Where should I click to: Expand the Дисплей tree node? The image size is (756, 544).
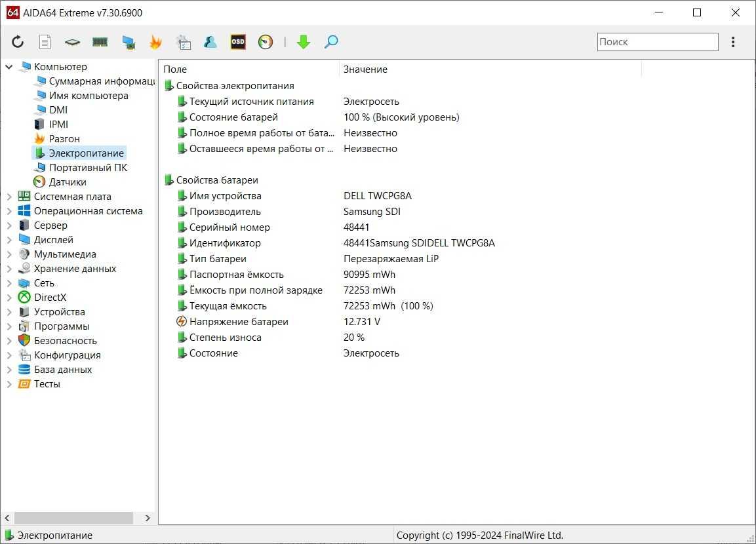pyautogui.click(x=9, y=240)
